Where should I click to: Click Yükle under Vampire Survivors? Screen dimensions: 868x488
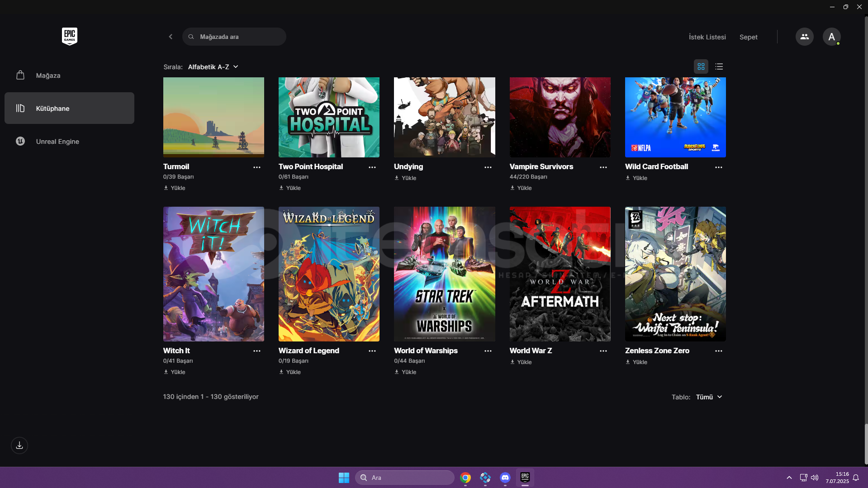(x=521, y=188)
